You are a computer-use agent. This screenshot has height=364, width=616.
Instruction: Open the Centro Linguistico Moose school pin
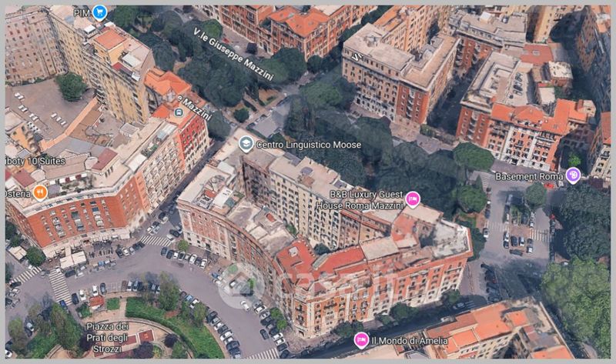[246, 144]
